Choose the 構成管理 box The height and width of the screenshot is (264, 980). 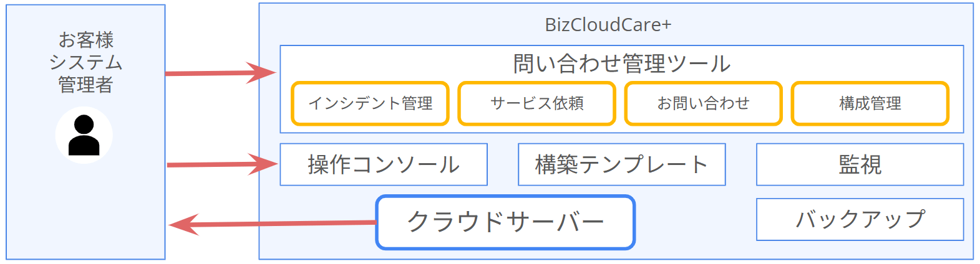coord(870,103)
